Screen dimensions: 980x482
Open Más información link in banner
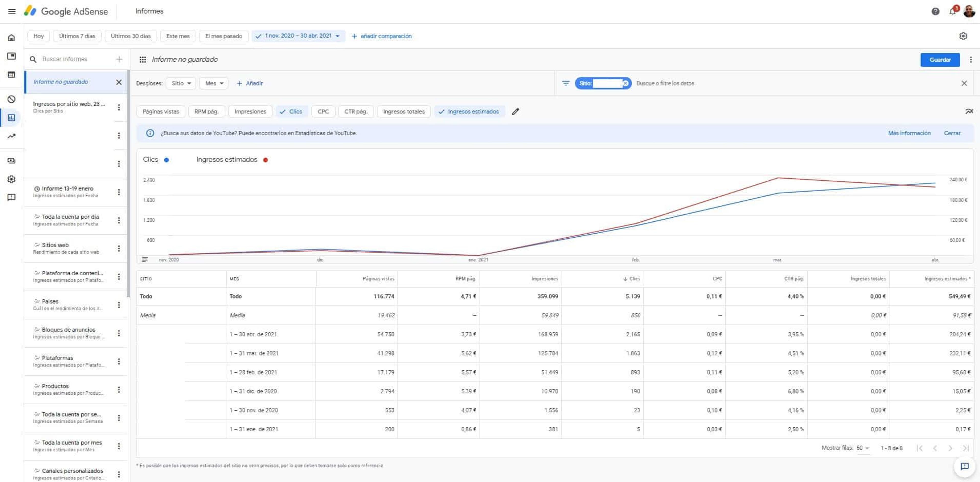pos(909,133)
